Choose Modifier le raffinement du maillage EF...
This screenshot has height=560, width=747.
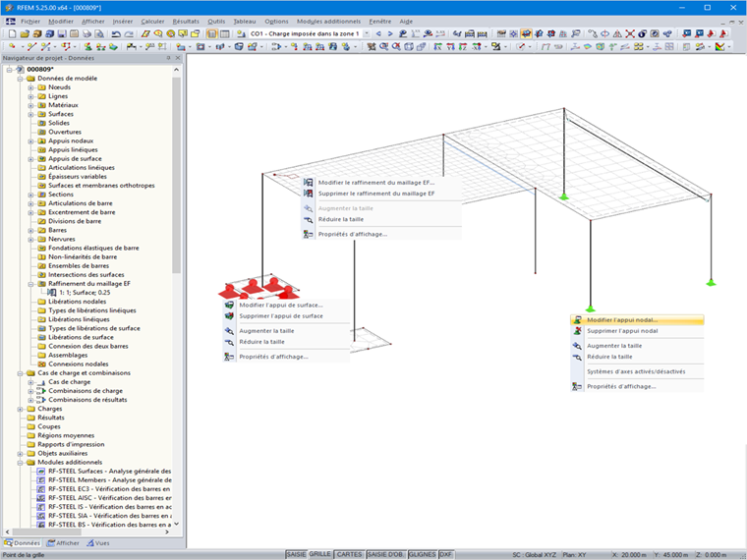381,183
